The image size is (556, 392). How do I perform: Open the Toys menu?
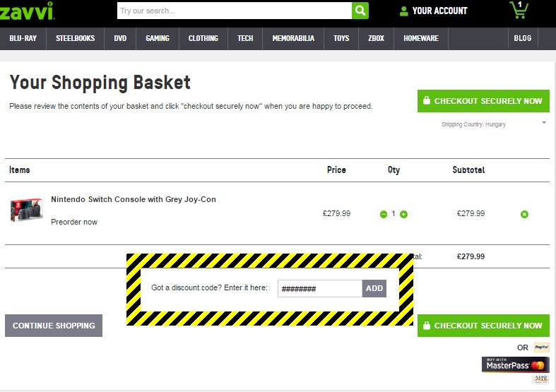[x=341, y=38]
